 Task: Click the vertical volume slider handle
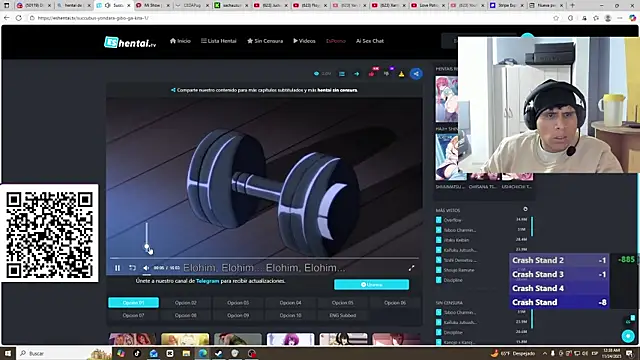click(147, 247)
